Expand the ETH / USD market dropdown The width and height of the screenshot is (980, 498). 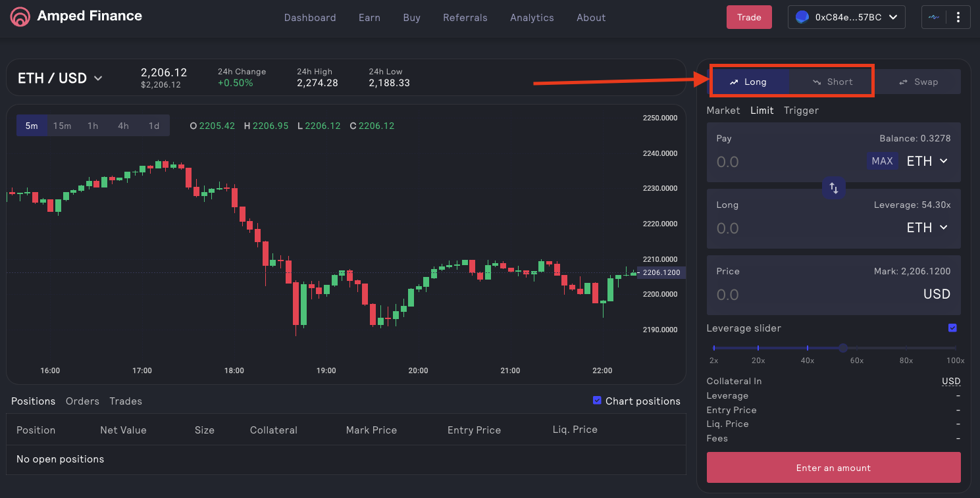click(x=61, y=78)
